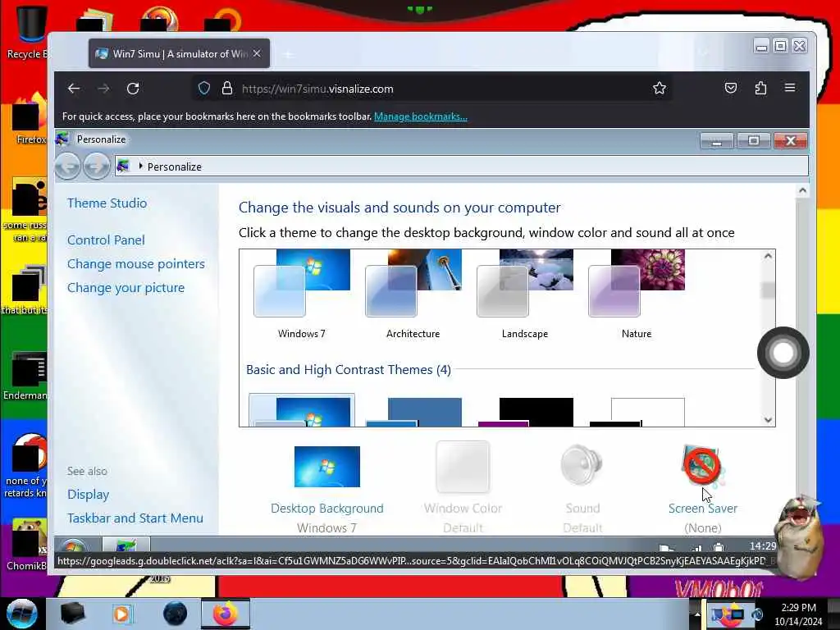Open a new tab with plus button
The image size is (840, 630).
pyautogui.click(x=288, y=54)
